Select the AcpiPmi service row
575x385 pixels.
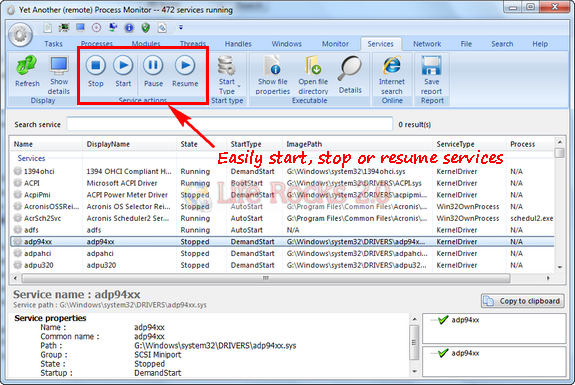(282, 195)
